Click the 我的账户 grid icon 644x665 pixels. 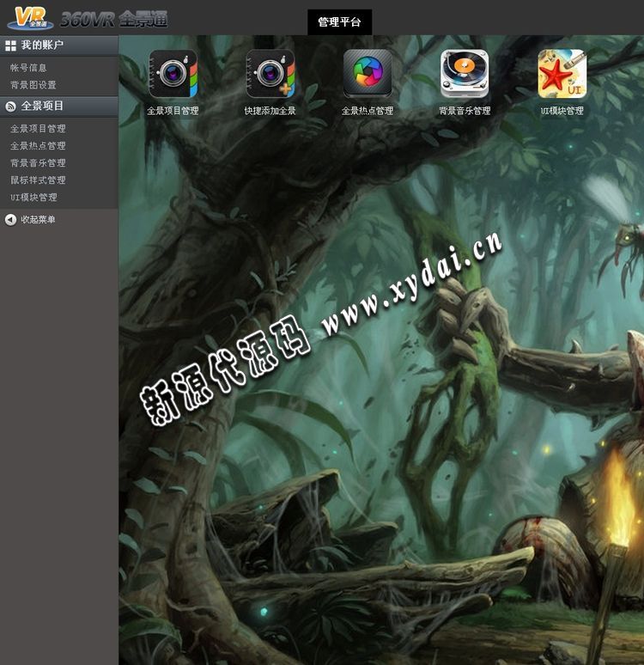point(10,46)
